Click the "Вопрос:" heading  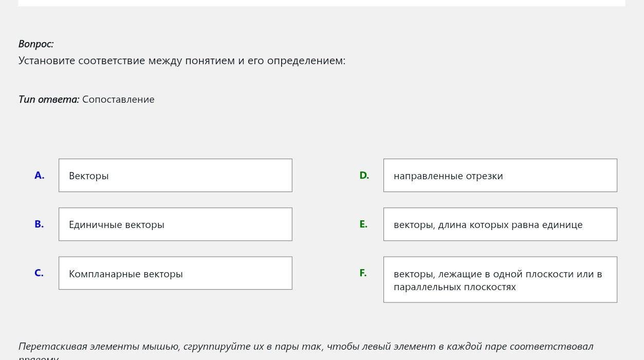pos(36,44)
